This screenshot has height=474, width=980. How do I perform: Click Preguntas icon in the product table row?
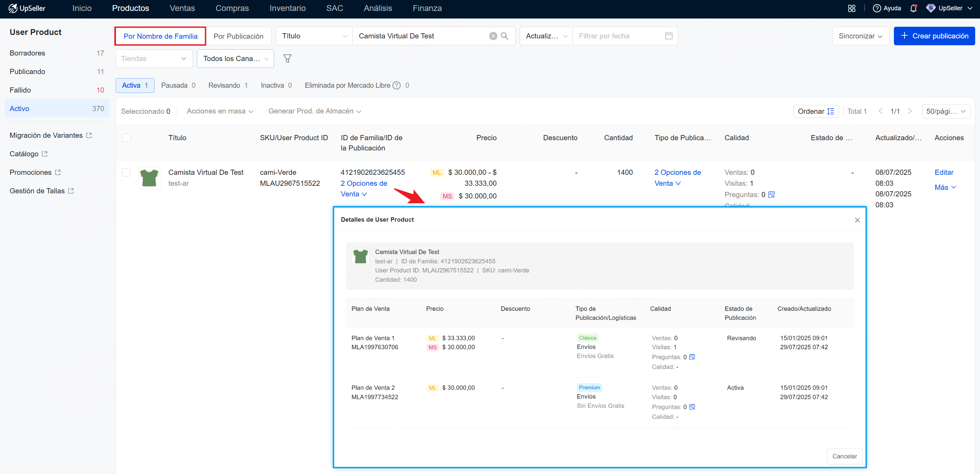[x=771, y=195]
